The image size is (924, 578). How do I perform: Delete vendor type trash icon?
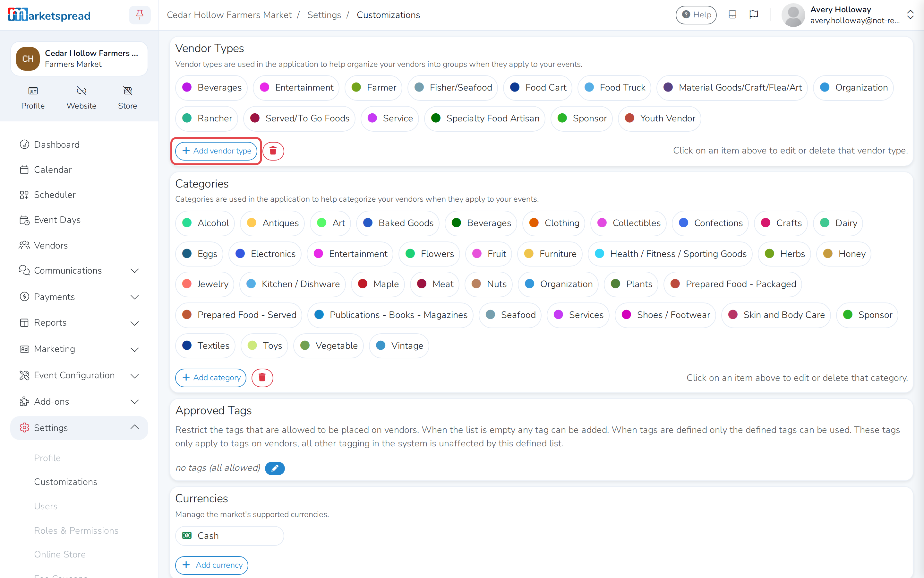[x=273, y=151]
